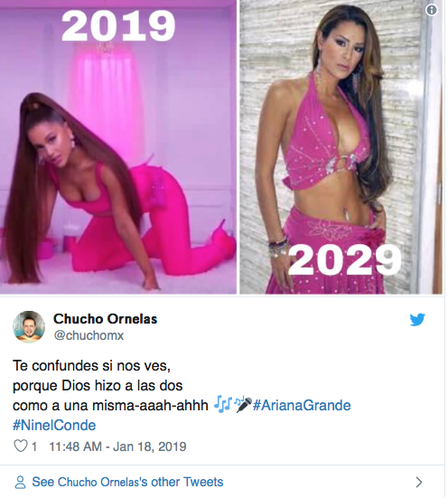The width and height of the screenshot is (448, 498).
Task: Like the tweet with the heart icon
Action: (20, 446)
